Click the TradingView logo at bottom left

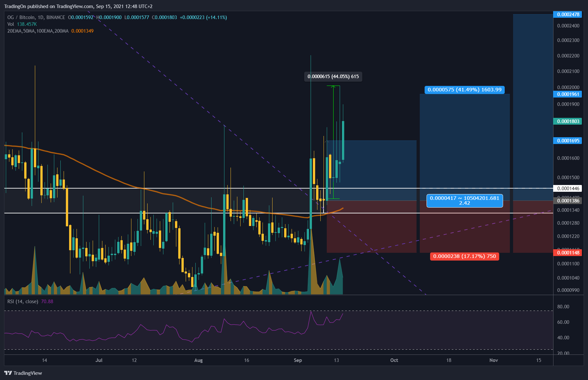tap(23, 373)
